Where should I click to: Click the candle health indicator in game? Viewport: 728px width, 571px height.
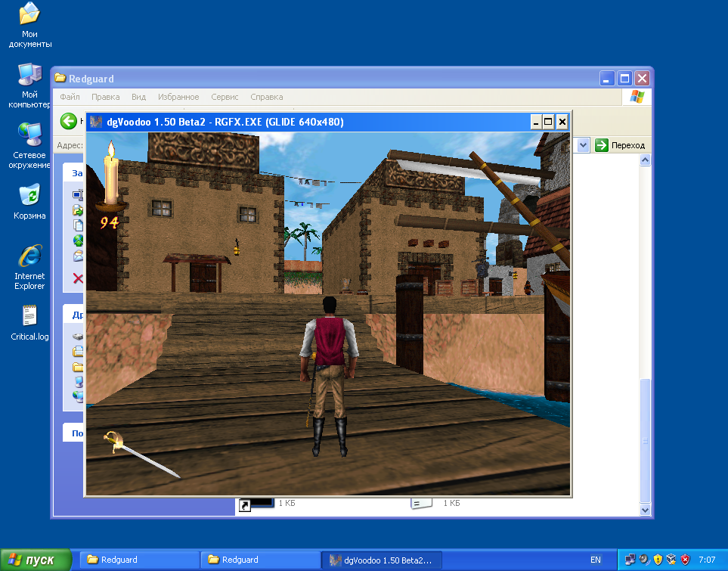[x=110, y=175]
